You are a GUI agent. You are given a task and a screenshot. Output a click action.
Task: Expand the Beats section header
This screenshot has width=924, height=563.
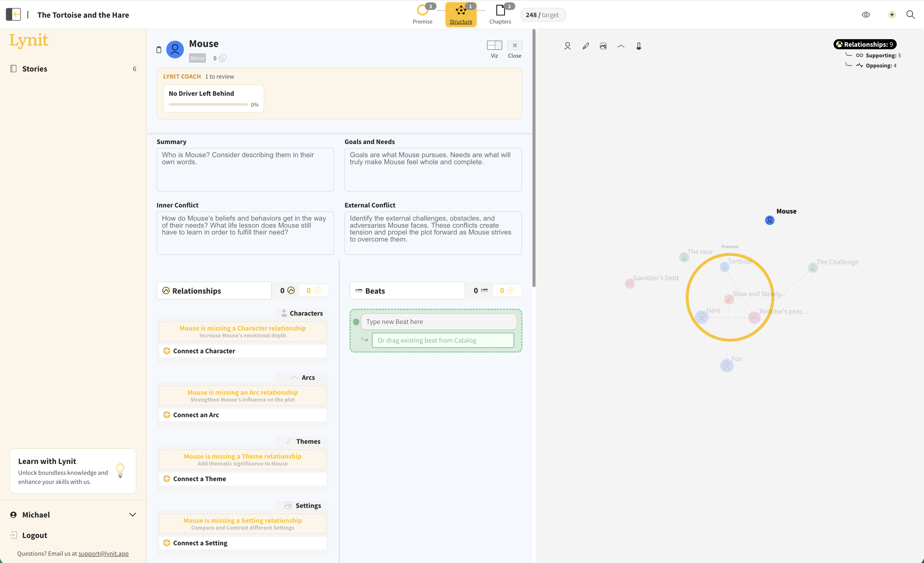point(407,291)
